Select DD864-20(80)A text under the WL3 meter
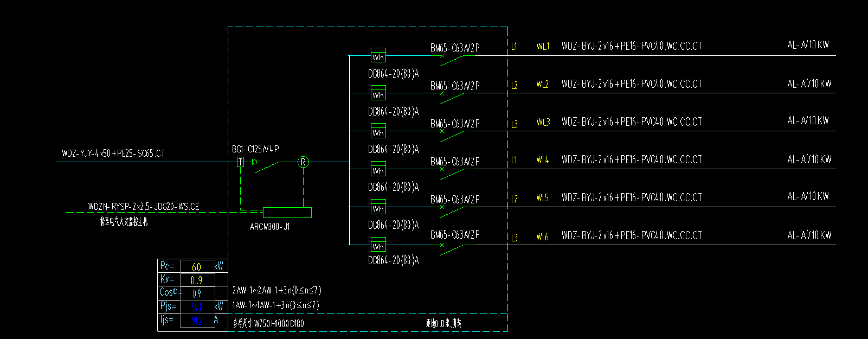868x339 pixels. point(394,149)
